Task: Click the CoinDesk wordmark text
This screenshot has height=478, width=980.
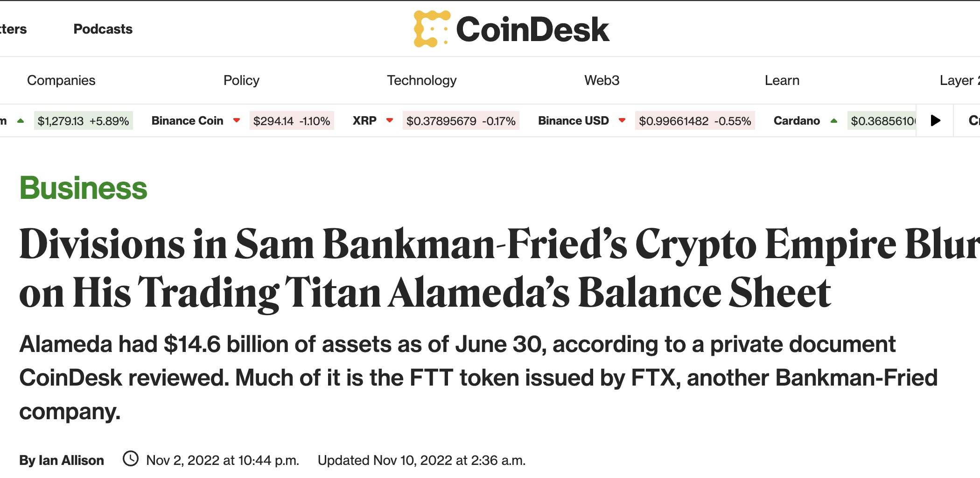Action: pos(533,29)
